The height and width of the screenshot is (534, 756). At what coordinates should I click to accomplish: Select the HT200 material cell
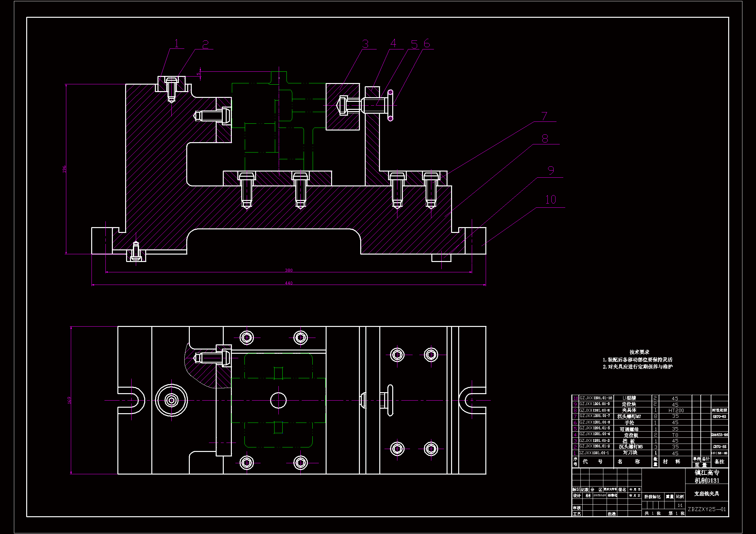pos(676,410)
